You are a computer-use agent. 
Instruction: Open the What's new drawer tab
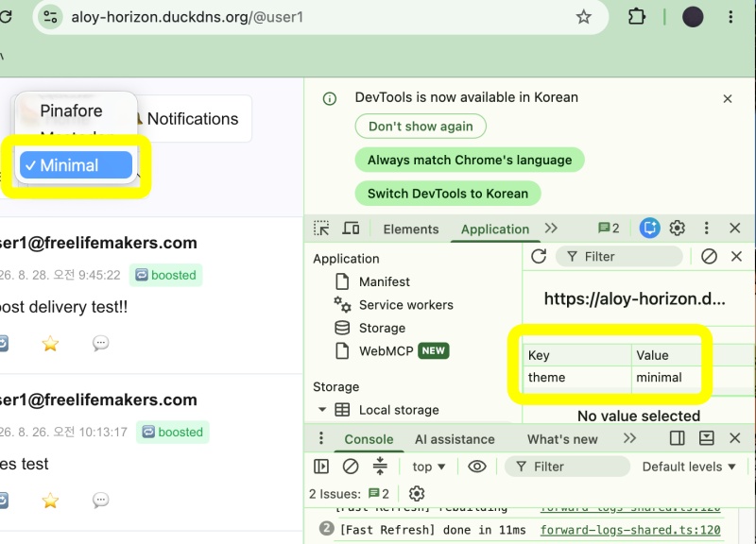coord(562,439)
